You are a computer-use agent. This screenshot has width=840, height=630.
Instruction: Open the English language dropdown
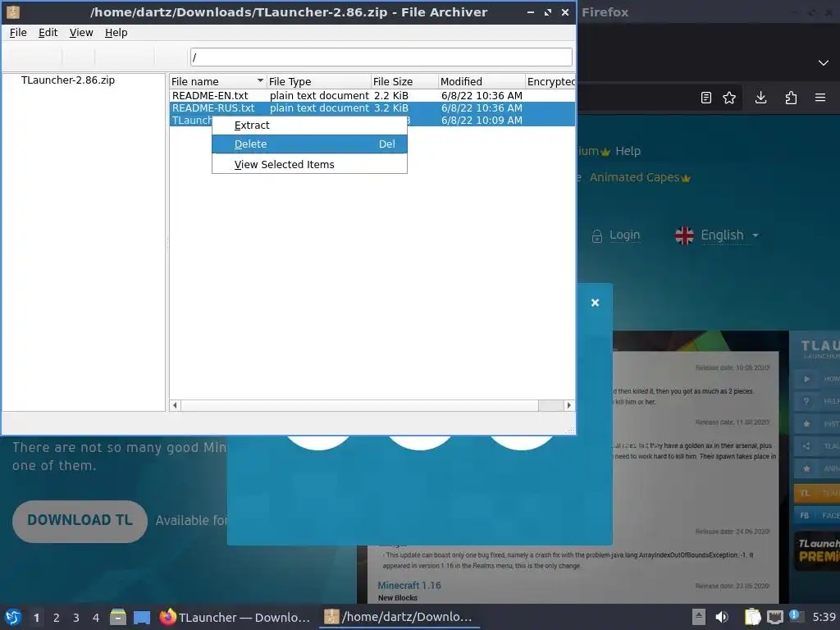click(729, 235)
